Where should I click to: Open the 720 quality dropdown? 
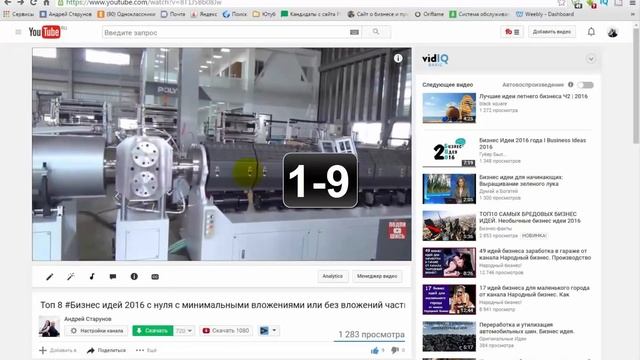pos(184,331)
